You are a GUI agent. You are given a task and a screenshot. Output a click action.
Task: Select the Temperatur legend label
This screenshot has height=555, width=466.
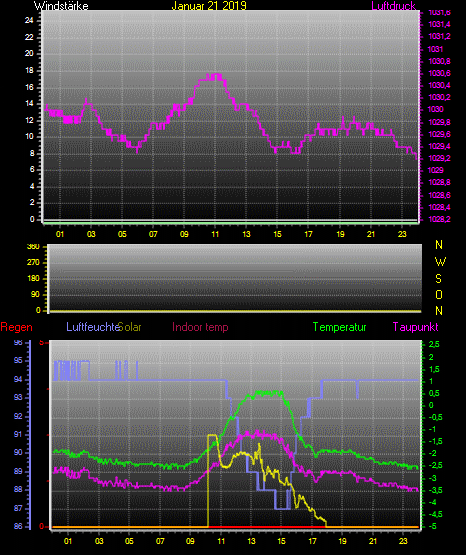pyautogui.click(x=339, y=327)
